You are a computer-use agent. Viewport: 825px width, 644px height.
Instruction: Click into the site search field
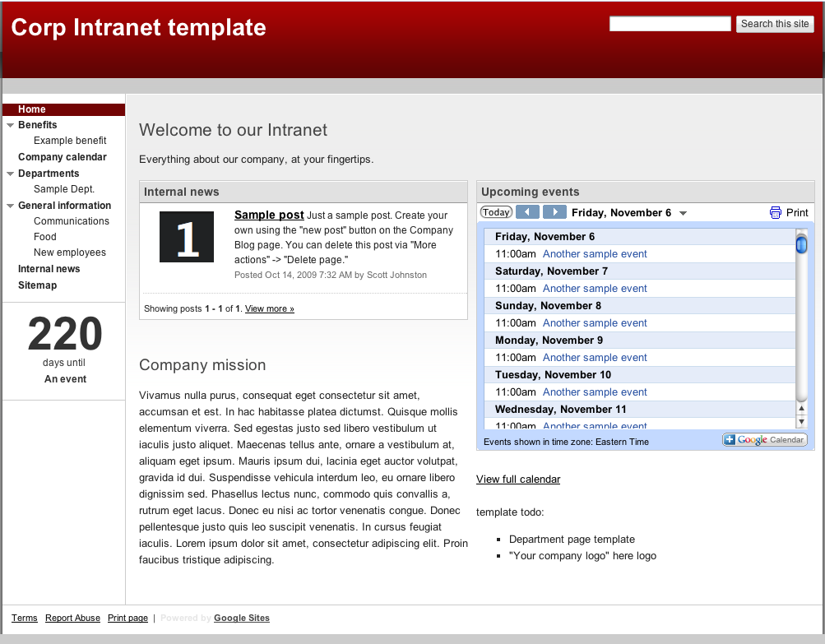tap(670, 24)
